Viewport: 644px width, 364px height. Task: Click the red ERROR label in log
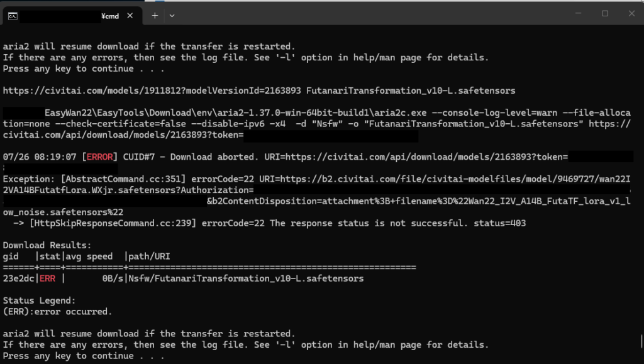pyautogui.click(x=99, y=157)
